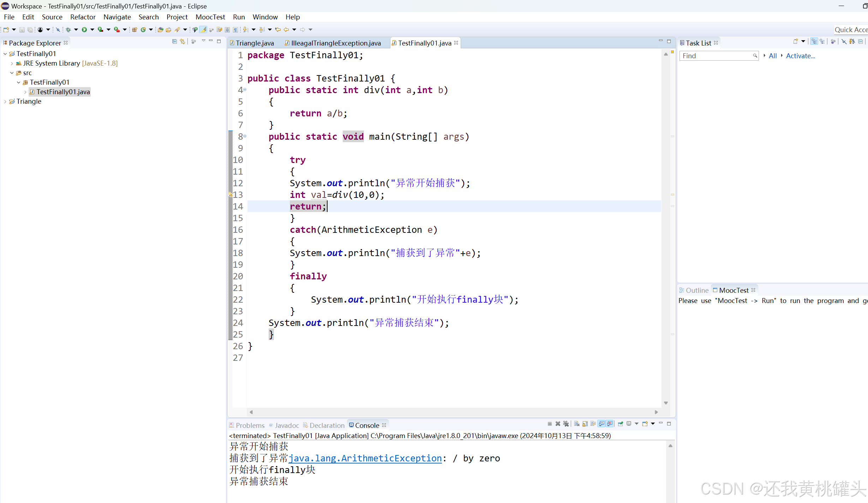The height and width of the screenshot is (503, 868).
Task: Expand the Triangle project node
Action: pos(5,102)
